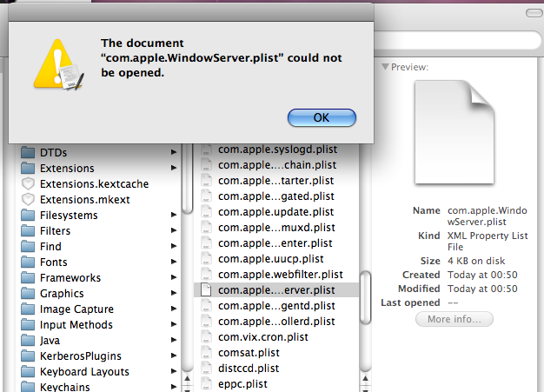Collapse the Preview disclosure triangle
The image size is (544, 392).
coord(385,67)
